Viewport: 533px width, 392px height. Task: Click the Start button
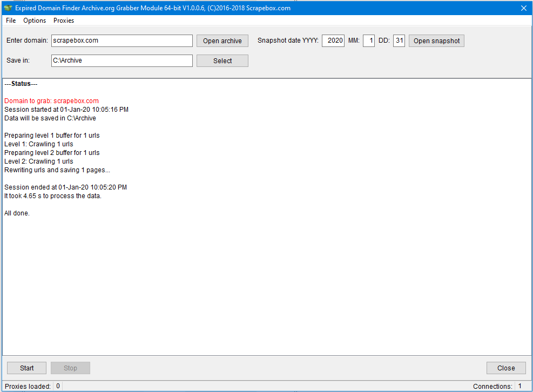pyautogui.click(x=26, y=368)
